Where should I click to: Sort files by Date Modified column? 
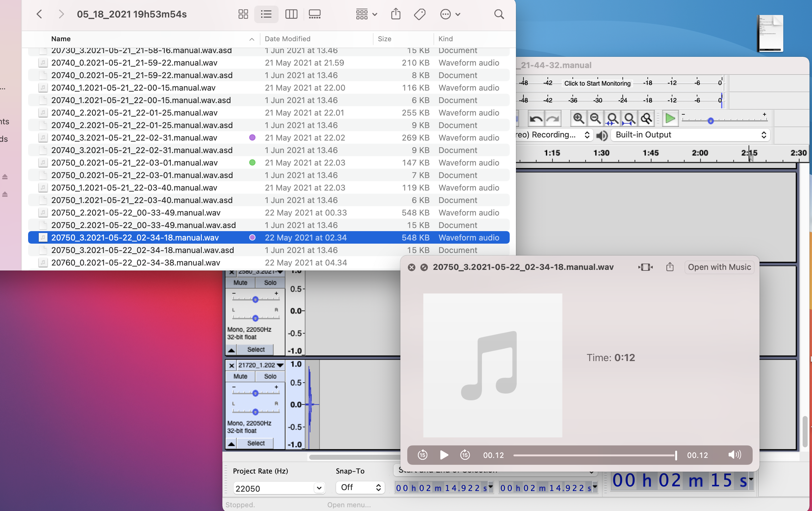[x=287, y=39]
